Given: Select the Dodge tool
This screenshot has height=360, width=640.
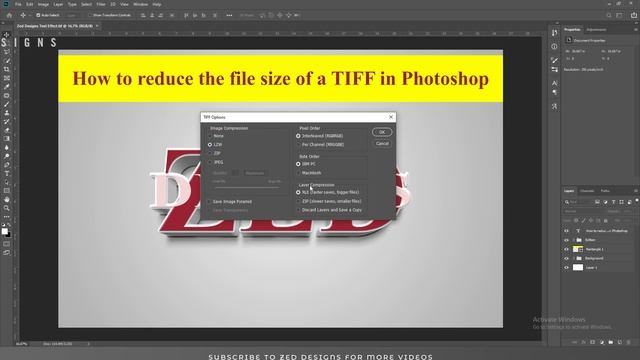Looking at the screenshot, I should [7, 156].
